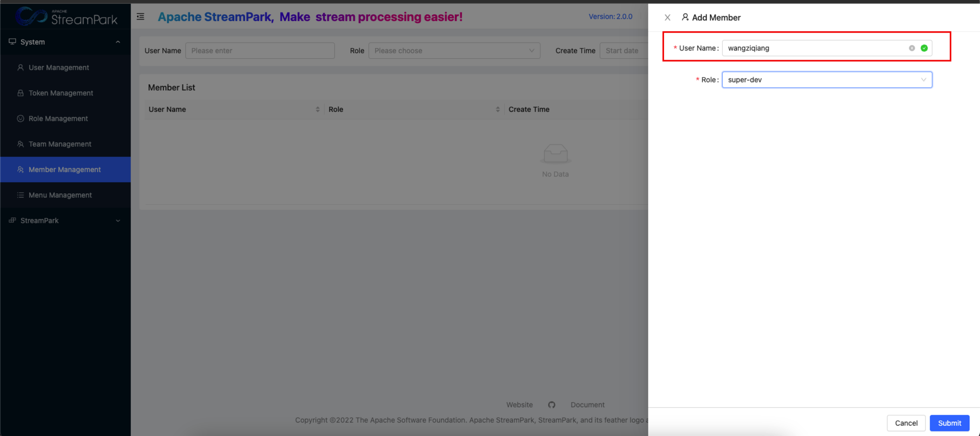Clear the User Name input with clear icon

point(912,48)
